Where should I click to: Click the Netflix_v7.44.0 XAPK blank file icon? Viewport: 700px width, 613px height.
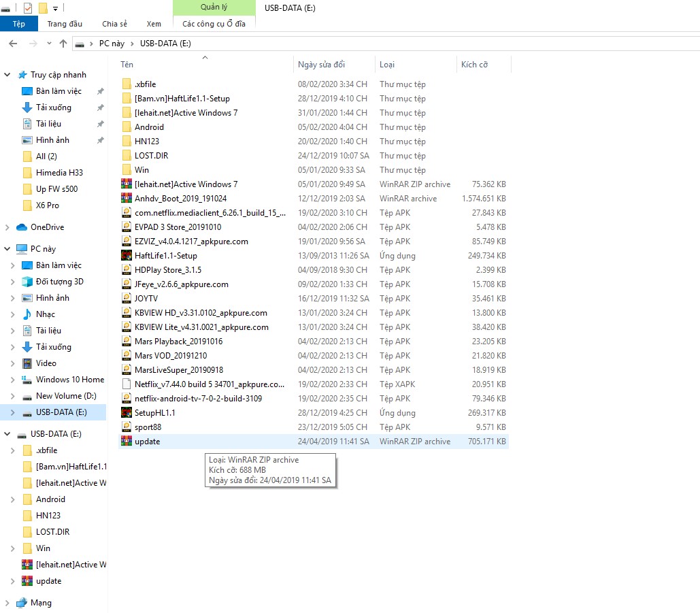point(127,384)
